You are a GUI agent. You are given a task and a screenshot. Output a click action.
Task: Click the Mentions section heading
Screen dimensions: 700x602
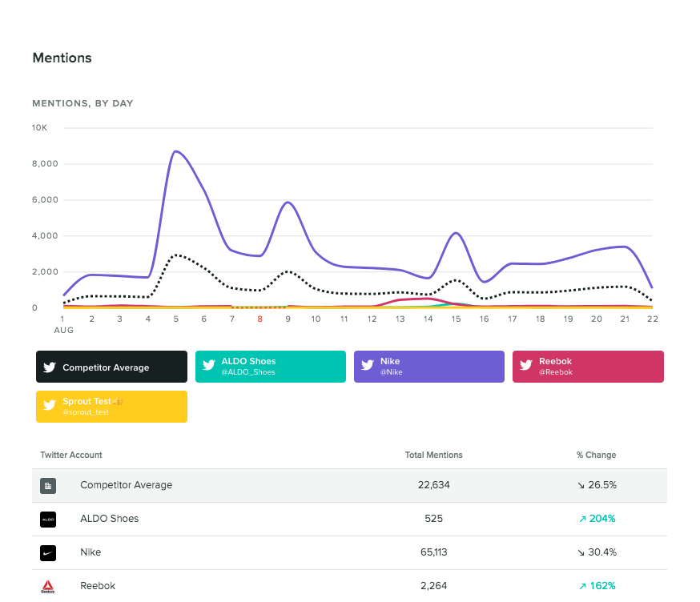click(62, 58)
